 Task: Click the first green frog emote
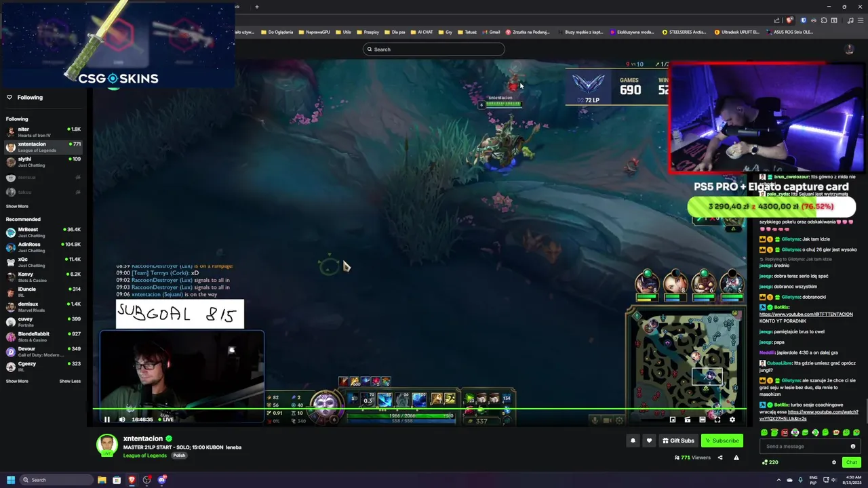pos(764,432)
